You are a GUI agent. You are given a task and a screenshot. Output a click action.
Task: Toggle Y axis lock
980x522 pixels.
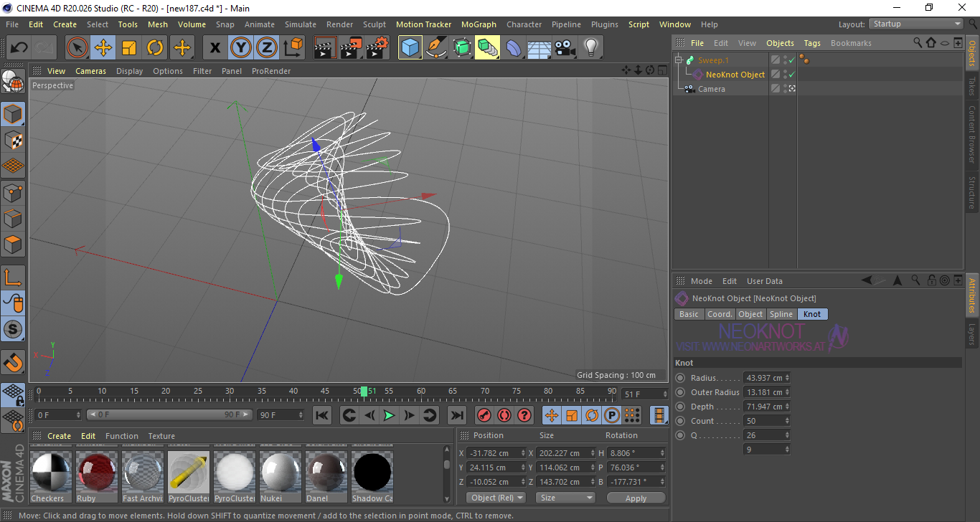pyautogui.click(x=241, y=48)
